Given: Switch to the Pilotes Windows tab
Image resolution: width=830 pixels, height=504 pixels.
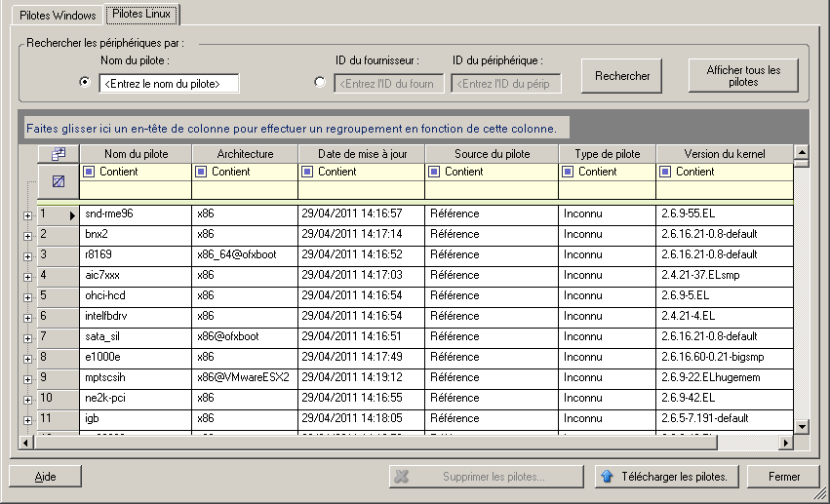Looking at the screenshot, I should coord(58,16).
